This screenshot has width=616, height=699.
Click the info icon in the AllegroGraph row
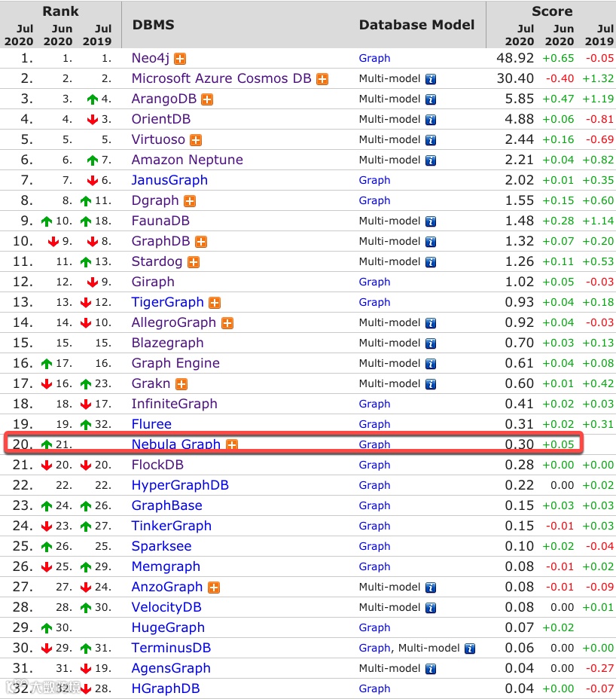[431, 323]
